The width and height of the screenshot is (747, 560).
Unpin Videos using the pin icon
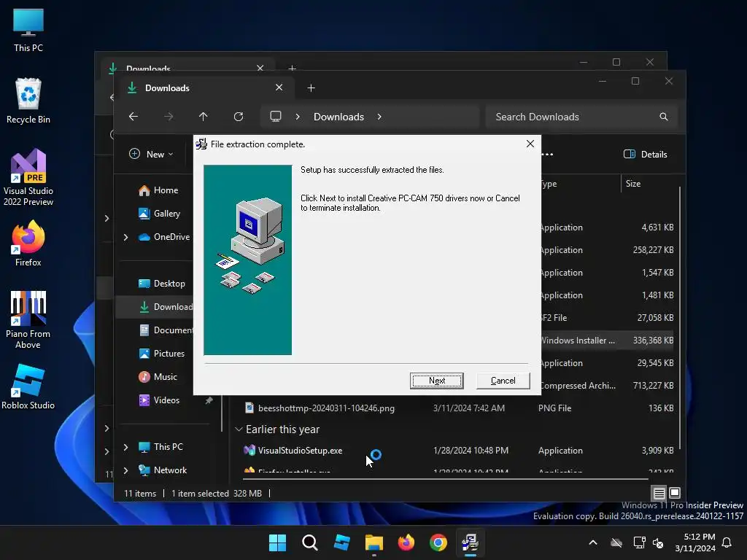[209, 400]
